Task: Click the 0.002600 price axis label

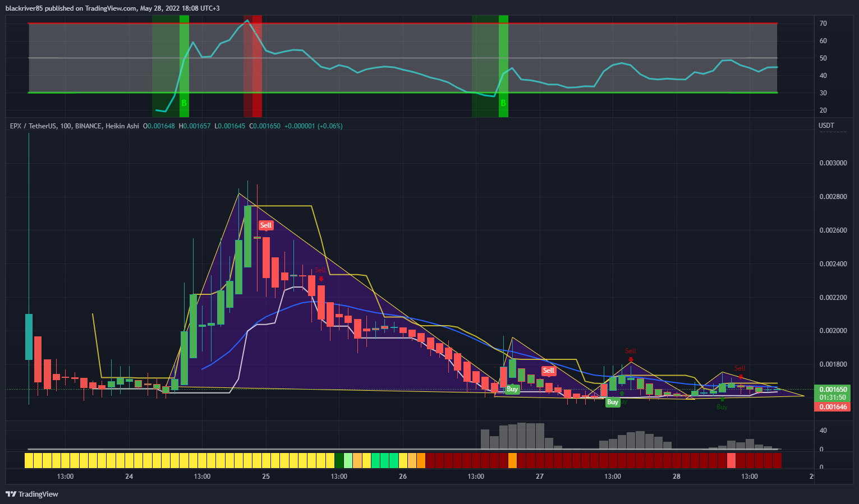Action: (833, 230)
